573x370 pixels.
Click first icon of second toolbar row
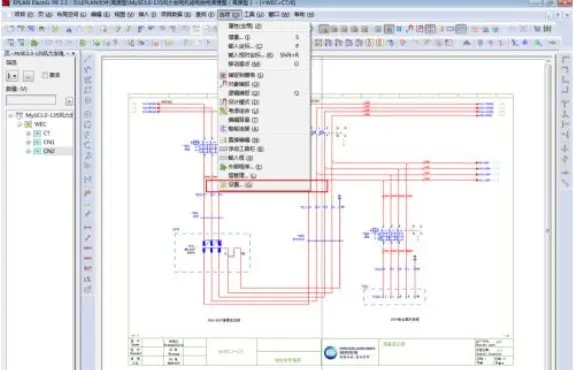coord(11,43)
